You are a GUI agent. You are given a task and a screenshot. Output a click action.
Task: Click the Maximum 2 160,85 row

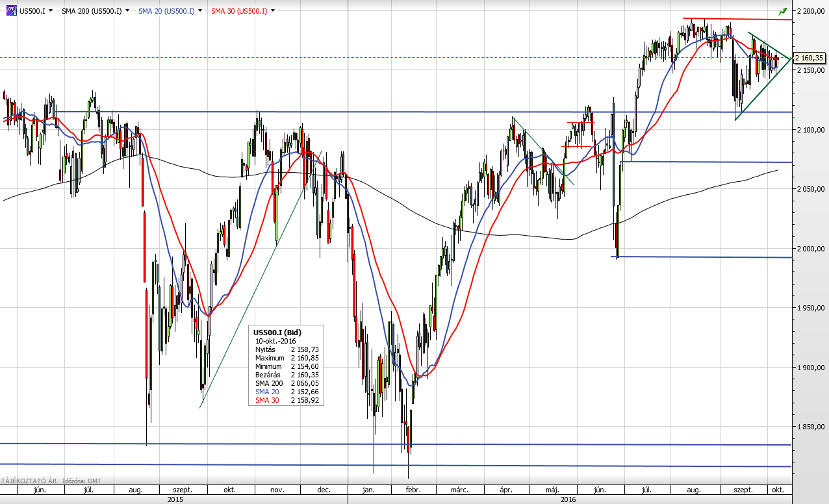tap(286, 358)
